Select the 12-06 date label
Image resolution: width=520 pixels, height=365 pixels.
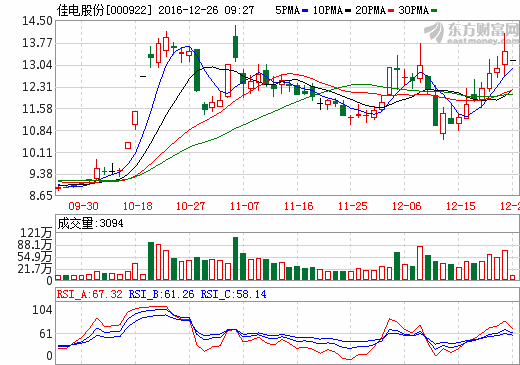coord(406,206)
